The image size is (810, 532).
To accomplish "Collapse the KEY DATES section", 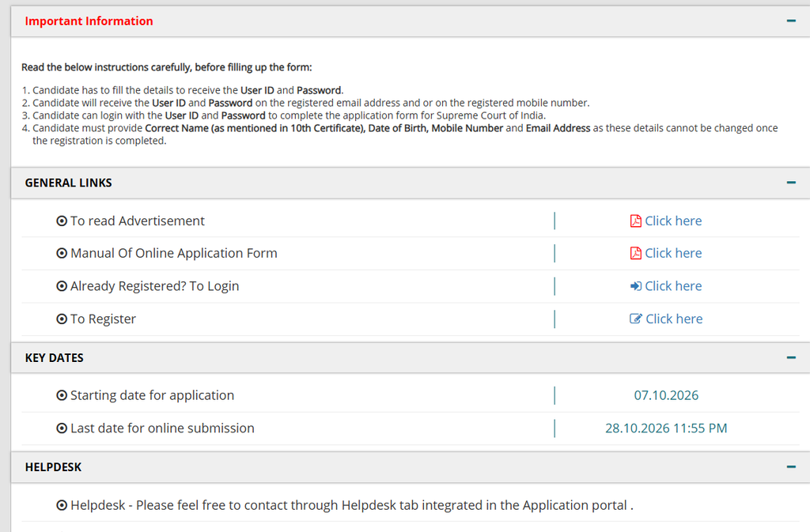I will tap(791, 357).
